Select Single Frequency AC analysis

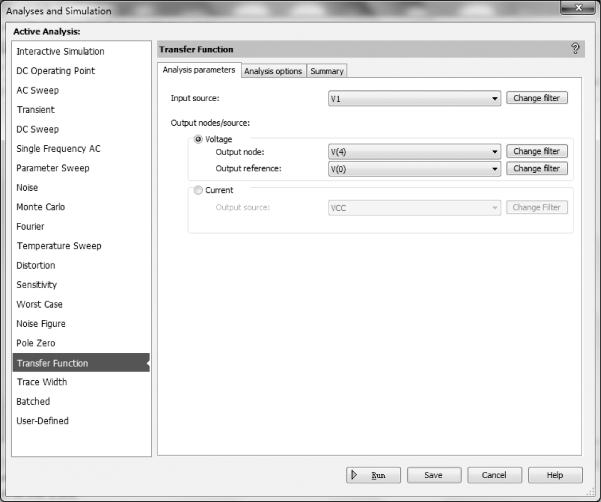coord(81,149)
